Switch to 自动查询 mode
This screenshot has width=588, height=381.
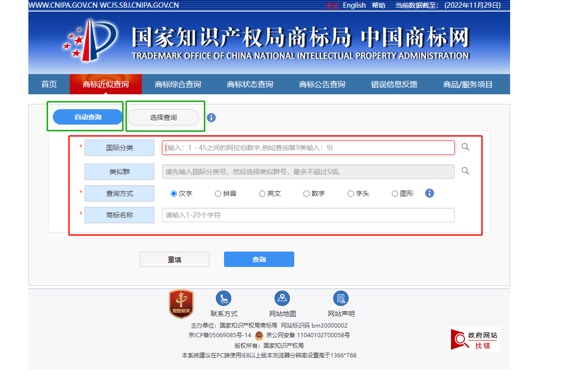point(88,117)
